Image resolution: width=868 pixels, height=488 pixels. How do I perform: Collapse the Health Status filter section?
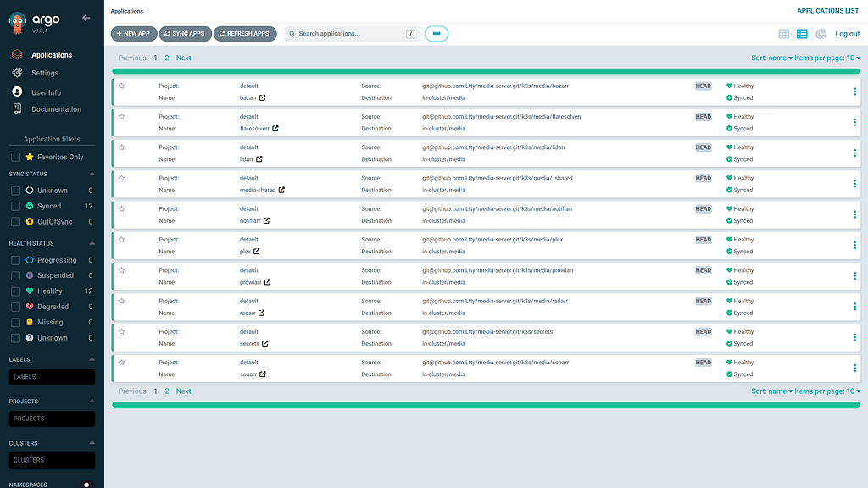[92, 243]
